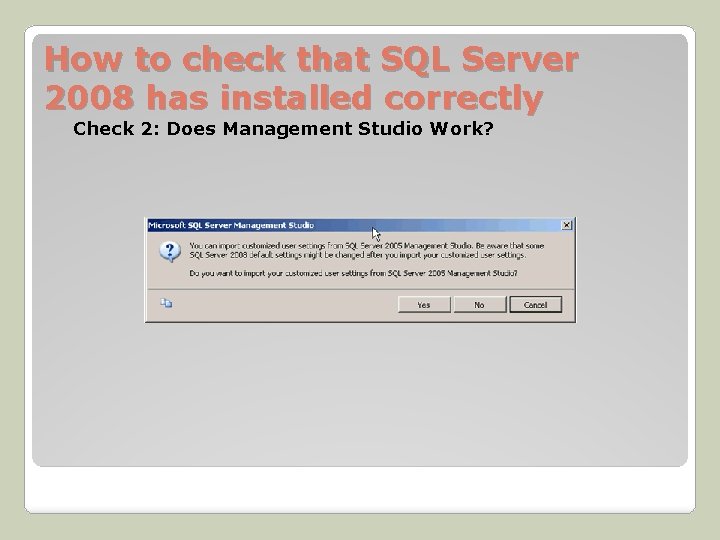Screen dimensions: 720x540
Task: Close the Management Studio dialog
Action: (x=567, y=225)
